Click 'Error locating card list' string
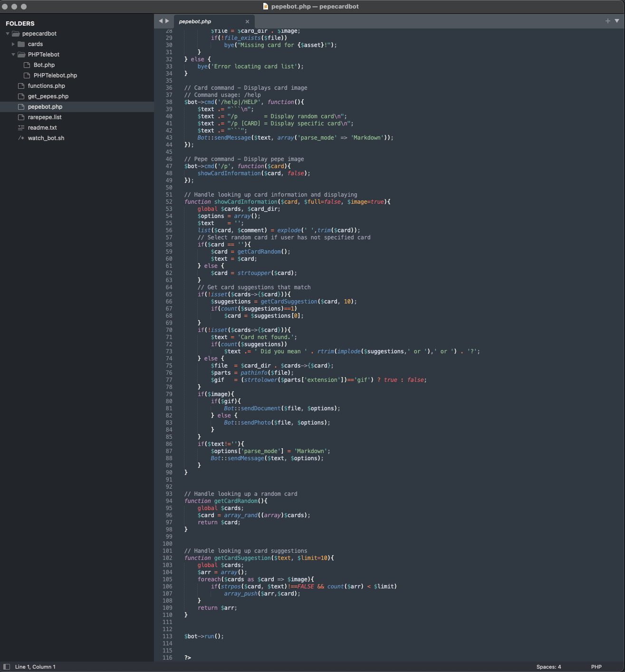Viewport: 625px width, 672px height. 254,66
